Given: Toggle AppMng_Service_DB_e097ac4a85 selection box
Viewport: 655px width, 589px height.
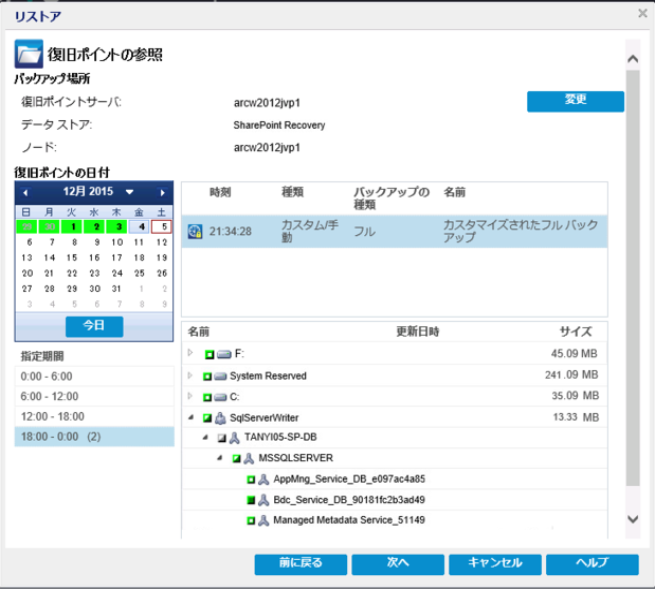Looking at the screenshot, I should click(251, 480).
